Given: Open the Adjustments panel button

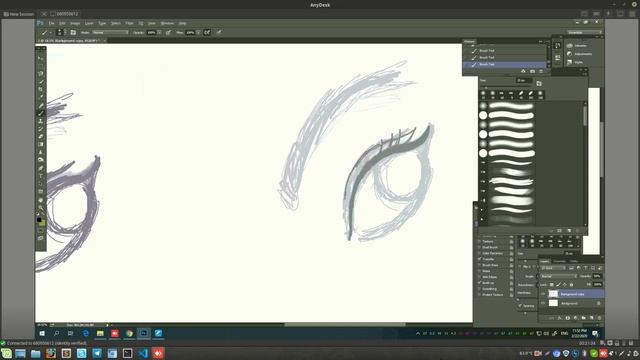Looking at the screenshot, I should coord(579,54).
